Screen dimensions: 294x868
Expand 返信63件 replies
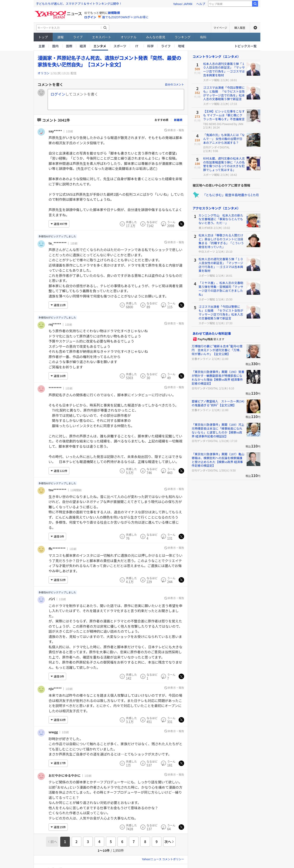point(58,720)
